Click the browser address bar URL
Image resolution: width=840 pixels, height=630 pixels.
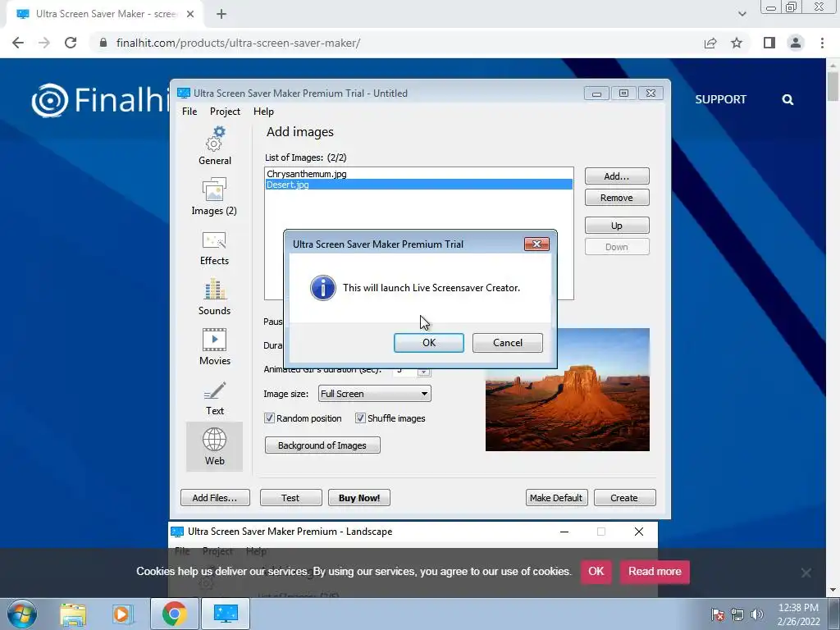tap(239, 43)
